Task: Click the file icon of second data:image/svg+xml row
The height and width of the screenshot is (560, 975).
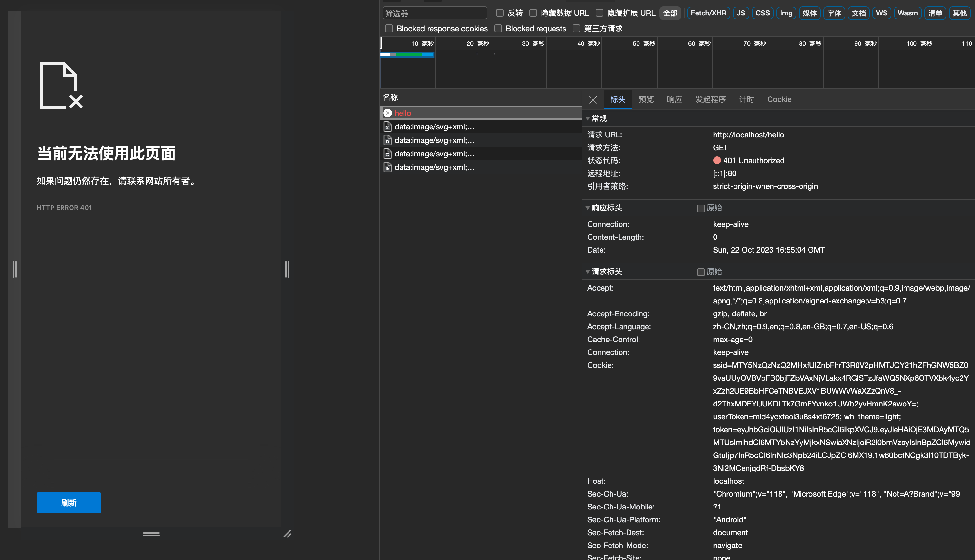Action: pyautogui.click(x=388, y=140)
